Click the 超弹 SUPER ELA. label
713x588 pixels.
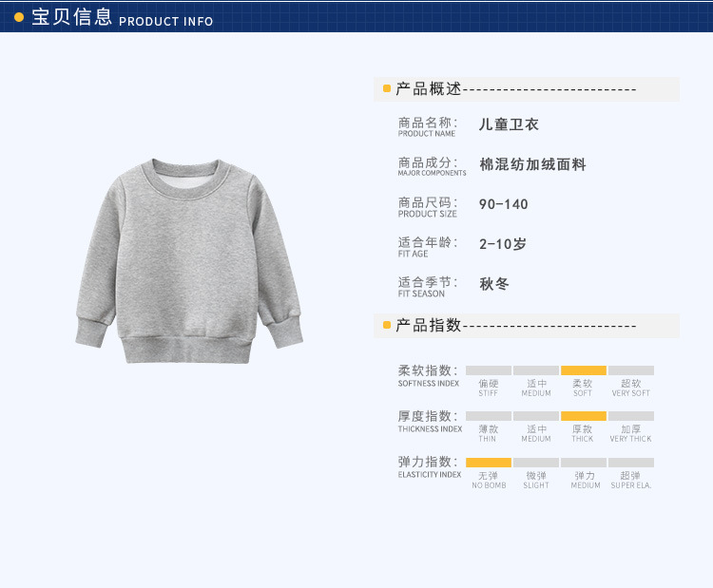(x=631, y=480)
